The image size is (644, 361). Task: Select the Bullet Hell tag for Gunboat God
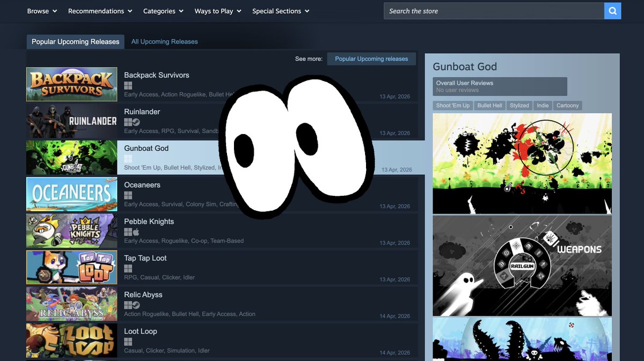489,105
